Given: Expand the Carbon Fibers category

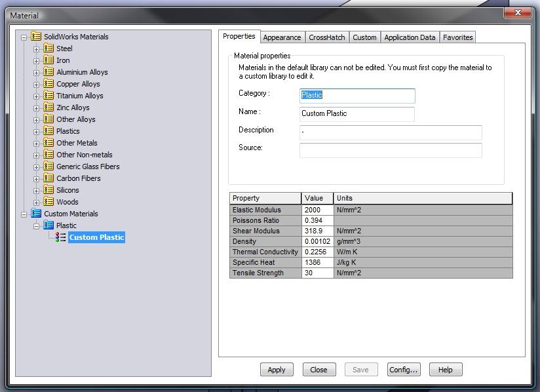Looking at the screenshot, I should pyautogui.click(x=36, y=179).
